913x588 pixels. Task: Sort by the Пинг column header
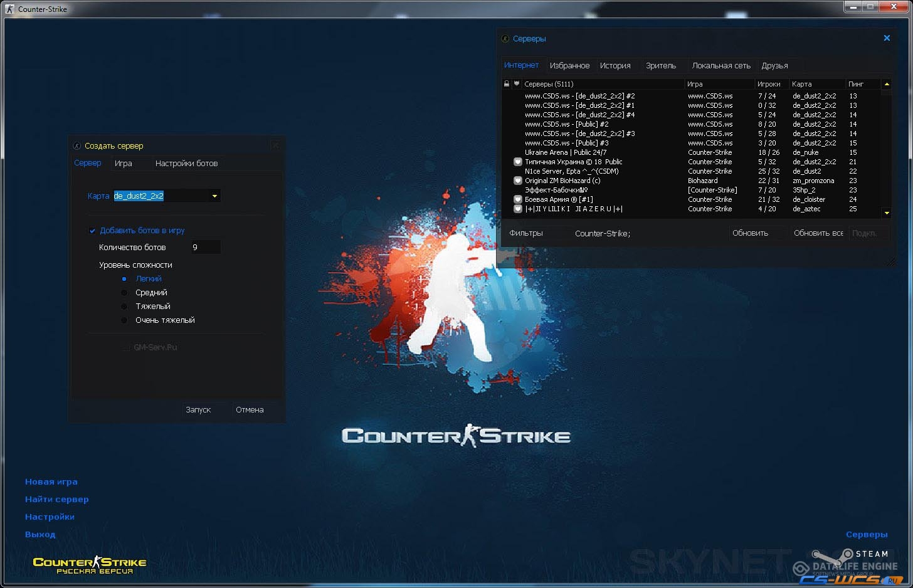click(x=863, y=84)
